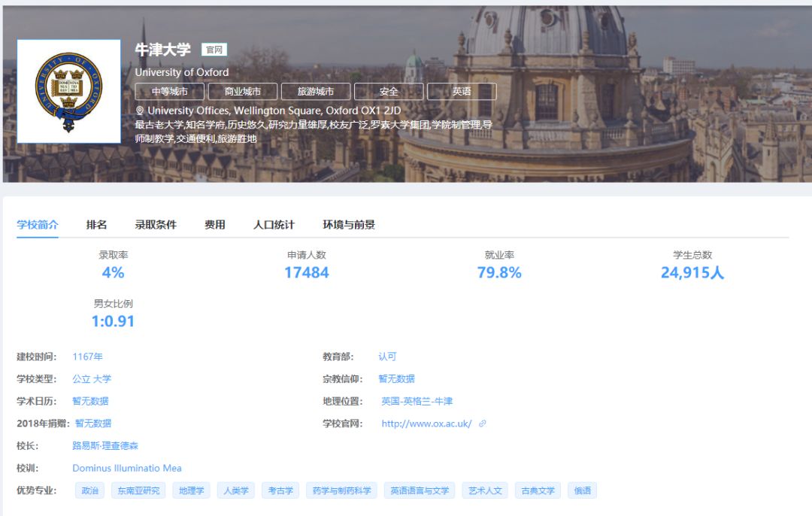Viewport: 812px width, 516px height.
Task: Click the 英语 language tag
Action: point(462,92)
